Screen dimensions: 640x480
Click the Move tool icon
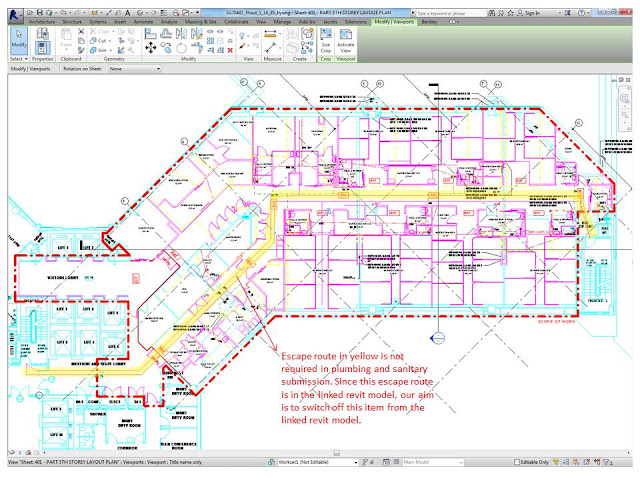point(151,48)
